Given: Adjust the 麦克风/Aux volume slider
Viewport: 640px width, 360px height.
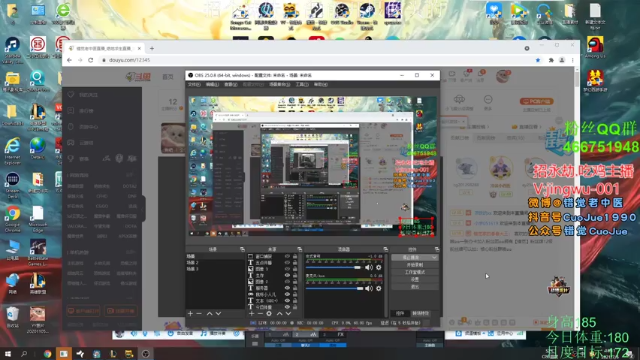Looking at the screenshot, I should coord(334,289).
